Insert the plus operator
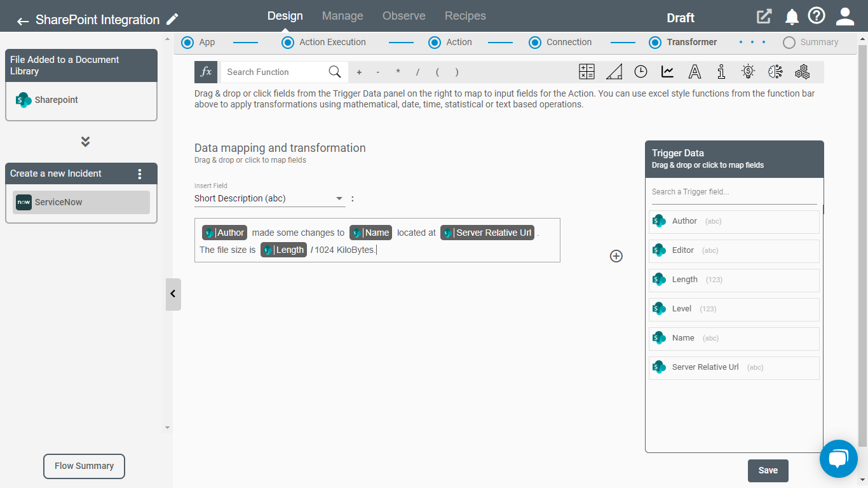The height and width of the screenshot is (488, 868). coord(359,72)
